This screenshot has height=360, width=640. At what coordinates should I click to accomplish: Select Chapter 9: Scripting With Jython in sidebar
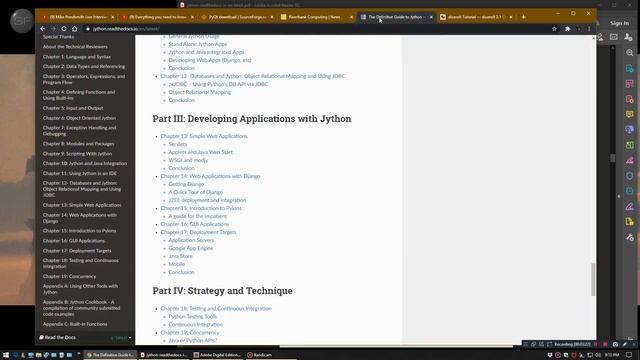(77, 154)
